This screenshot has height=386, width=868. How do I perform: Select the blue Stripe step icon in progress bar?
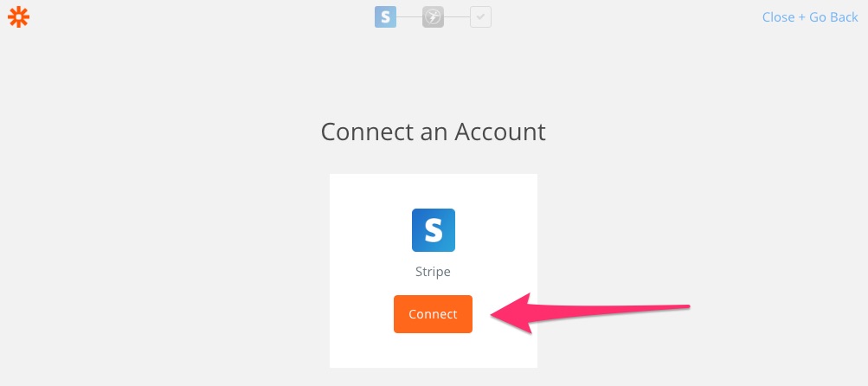pos(385,17)
